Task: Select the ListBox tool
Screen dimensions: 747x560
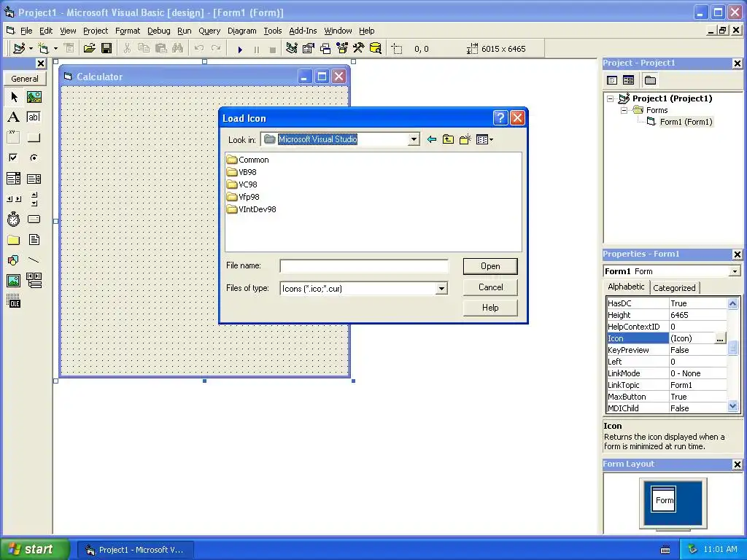Action: tap(34, 179)
